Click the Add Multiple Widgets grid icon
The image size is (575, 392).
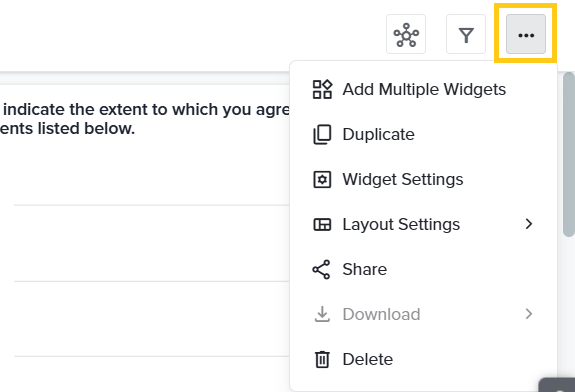point(322,89)
